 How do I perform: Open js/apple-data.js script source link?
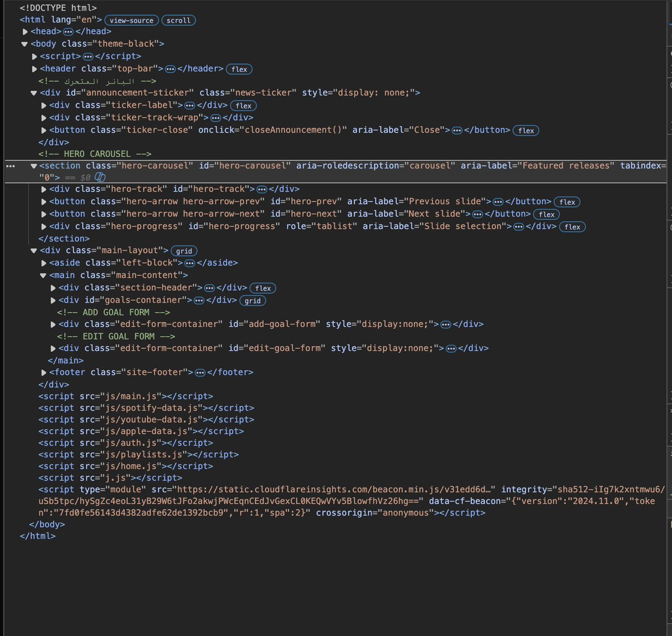(146, 431)
